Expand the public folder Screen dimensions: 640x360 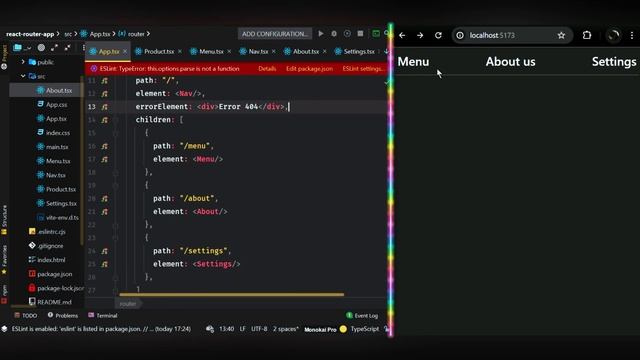coord(23,62)
